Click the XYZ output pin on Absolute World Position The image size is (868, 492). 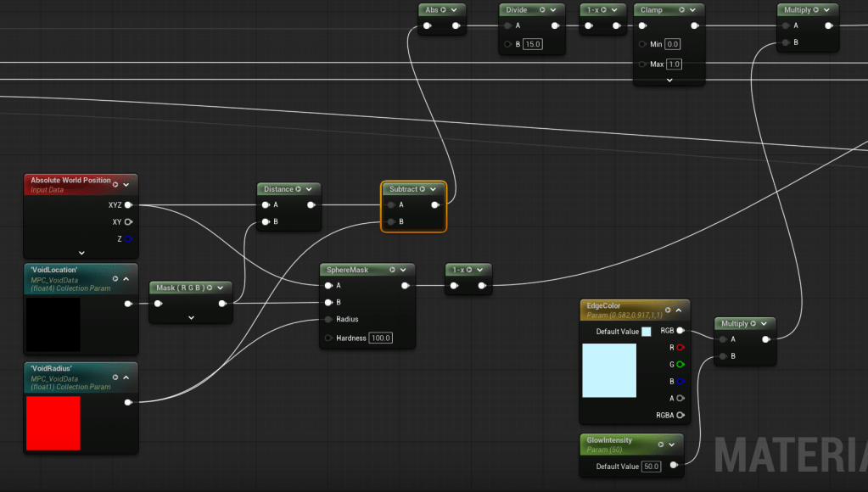128,205
